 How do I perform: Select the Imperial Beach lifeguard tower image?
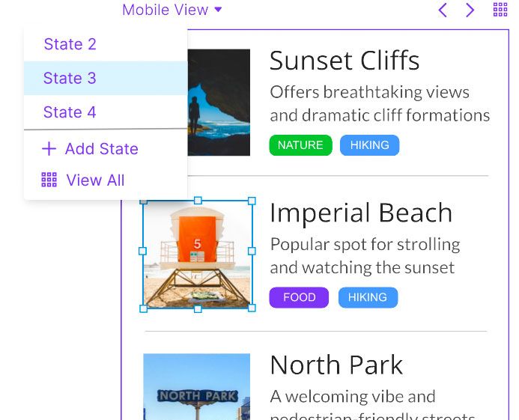point(197,255)
